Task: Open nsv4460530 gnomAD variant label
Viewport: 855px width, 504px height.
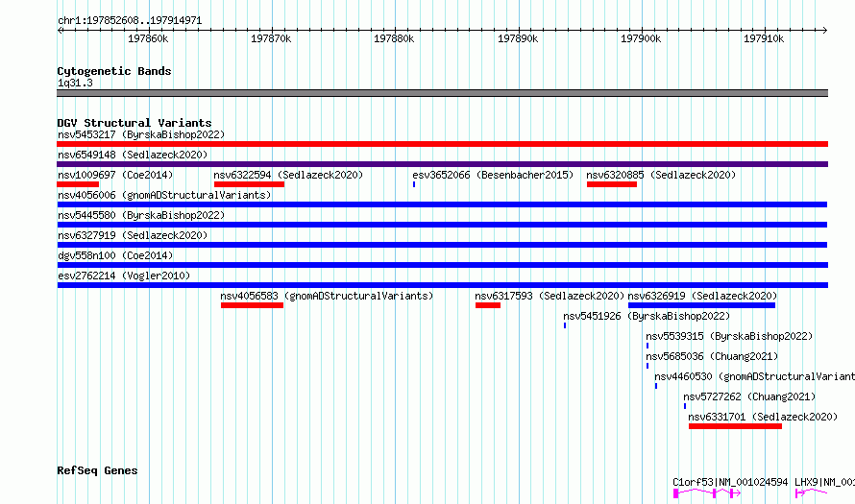Action: coord(755,376)
